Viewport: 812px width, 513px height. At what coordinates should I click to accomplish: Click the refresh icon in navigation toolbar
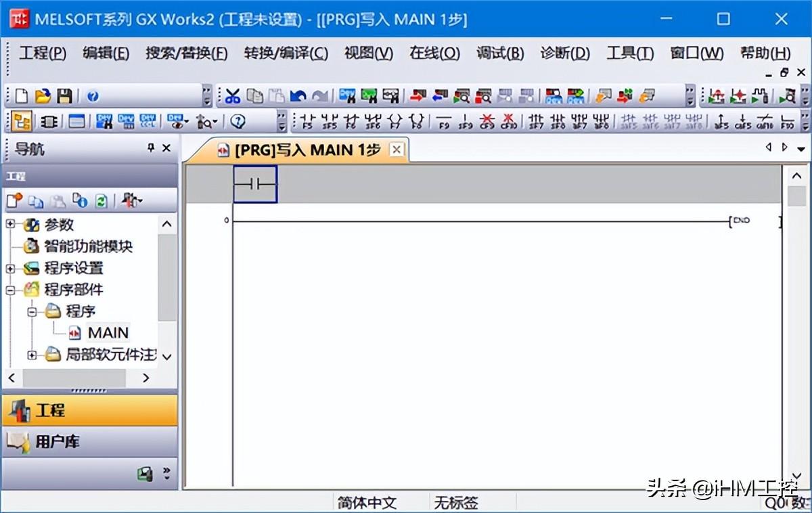[101, 200]
